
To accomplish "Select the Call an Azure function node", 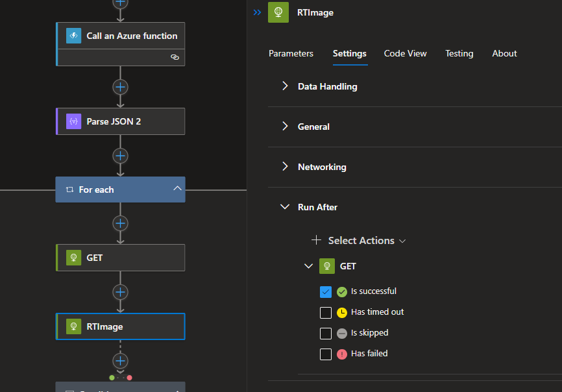I will [132, 36].
